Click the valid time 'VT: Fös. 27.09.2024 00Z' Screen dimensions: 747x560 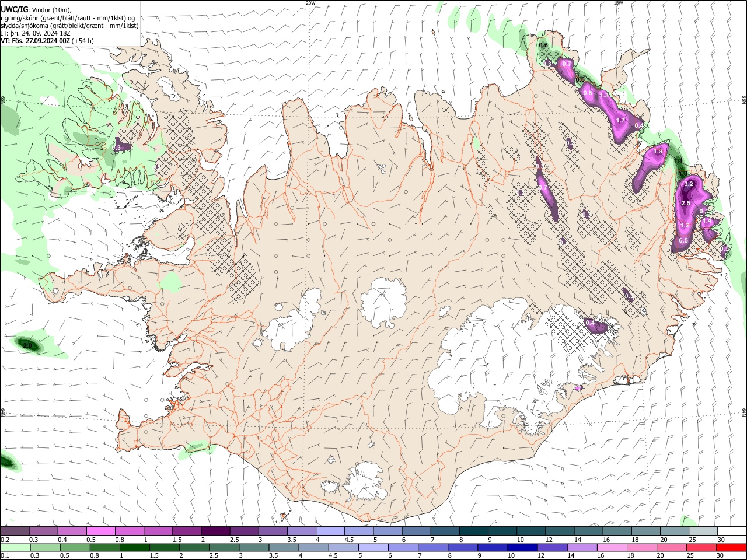click(36, 41)
